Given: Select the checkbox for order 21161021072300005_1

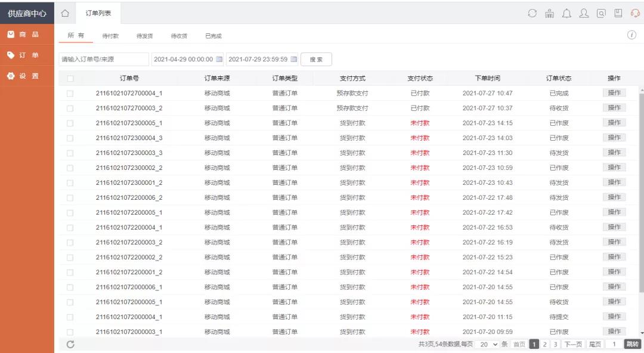Looking at the screenshot, I should 70,123.
